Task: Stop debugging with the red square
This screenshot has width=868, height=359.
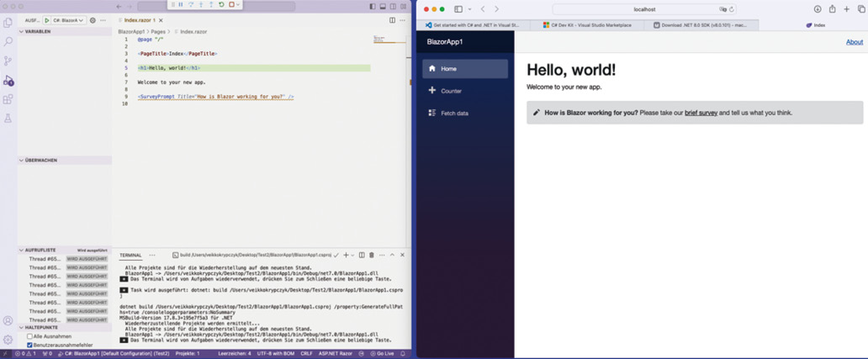Action: click(231, 4)
